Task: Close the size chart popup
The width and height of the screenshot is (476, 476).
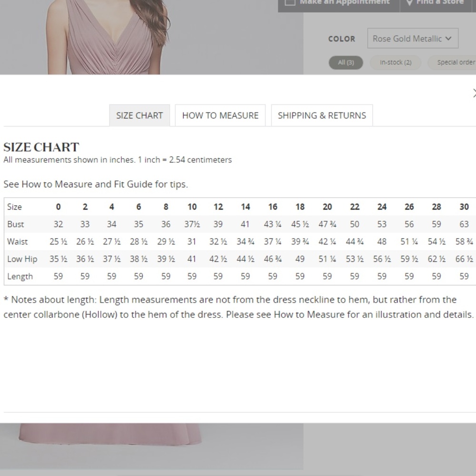Action: (474, 93)
